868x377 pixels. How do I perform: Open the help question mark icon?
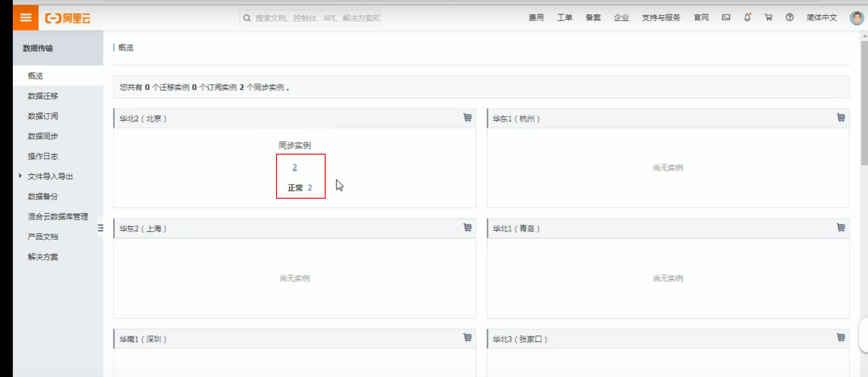point(790,17)
